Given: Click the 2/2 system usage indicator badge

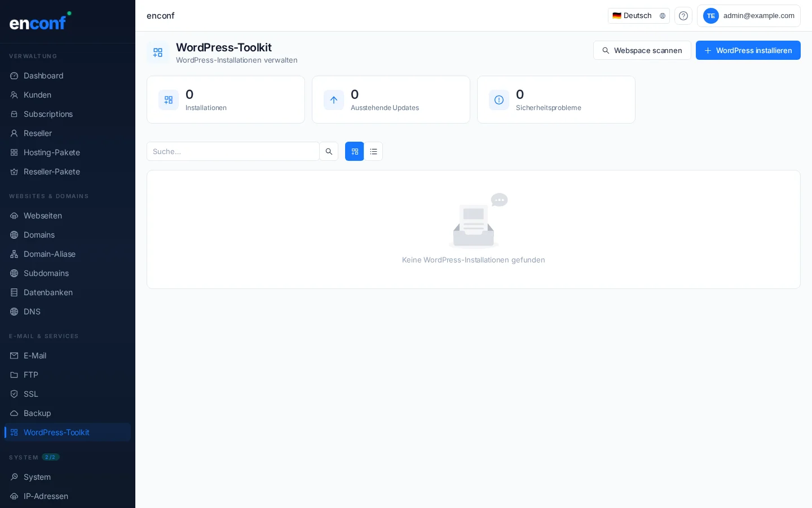Looking at the screenshot, I should 50,457.
